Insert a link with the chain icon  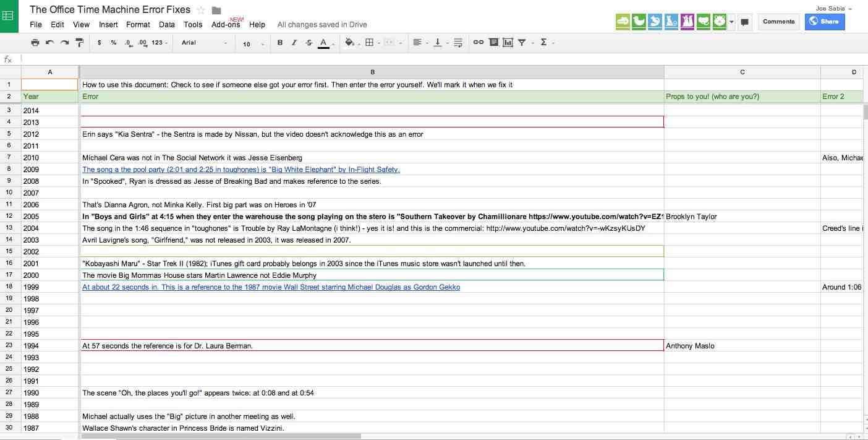479,43
